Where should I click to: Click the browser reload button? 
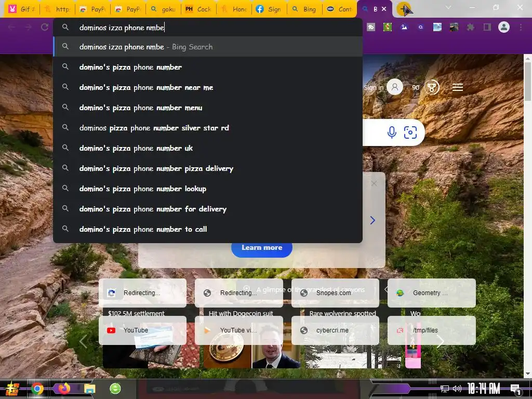point(45,27)
